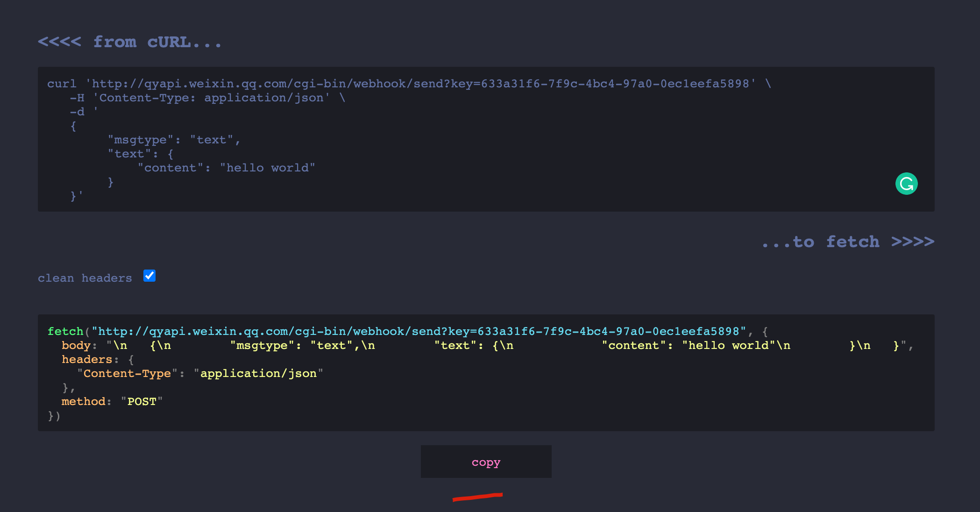Click the '"Content-Type": "application/json"' output line
Screen dimensions: 980x512
click(x=200, y=374)
